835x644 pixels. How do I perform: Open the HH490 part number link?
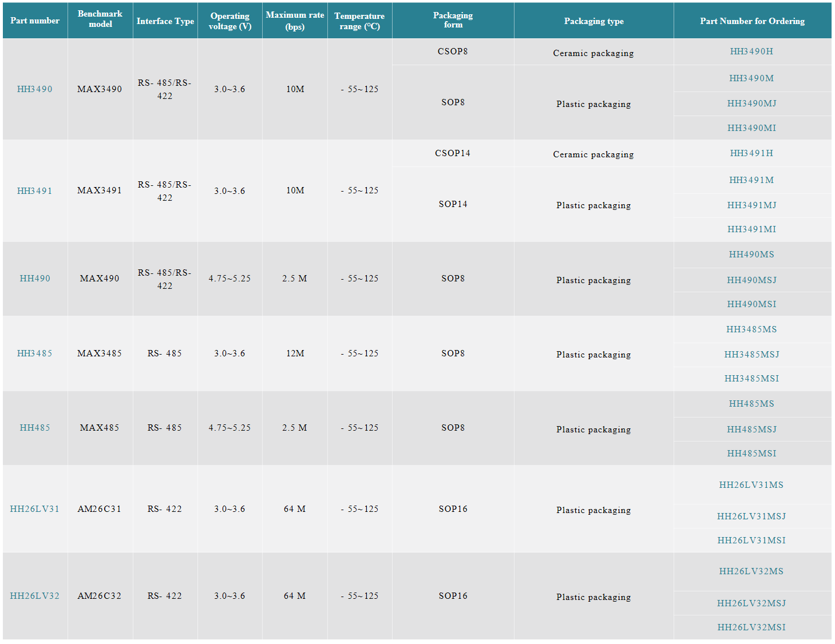(35, 279)
